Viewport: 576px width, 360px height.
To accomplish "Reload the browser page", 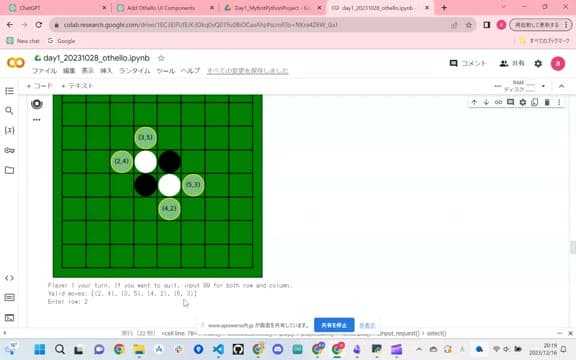I will [x=39, y=25].
